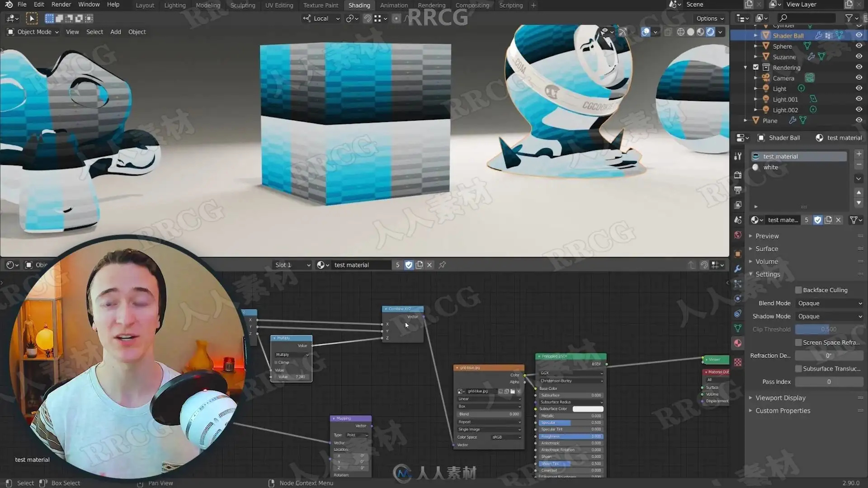Open the Scene properties tab icon
This screenshot has width=868, height=488.
point(738,220)
